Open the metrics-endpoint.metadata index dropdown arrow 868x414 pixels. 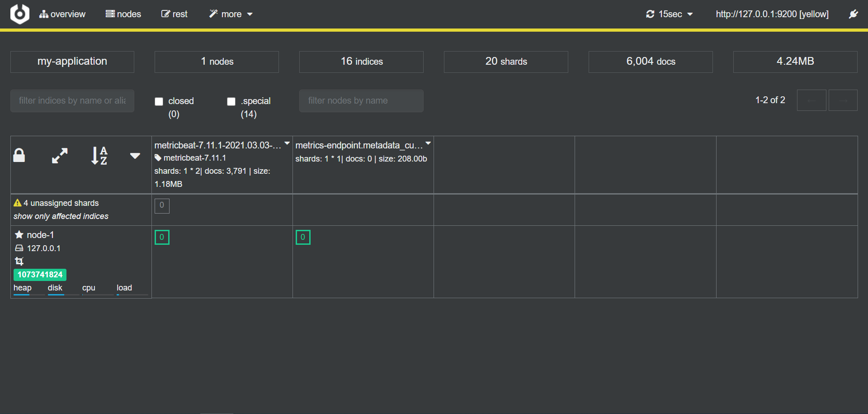[x=428, y=143]
